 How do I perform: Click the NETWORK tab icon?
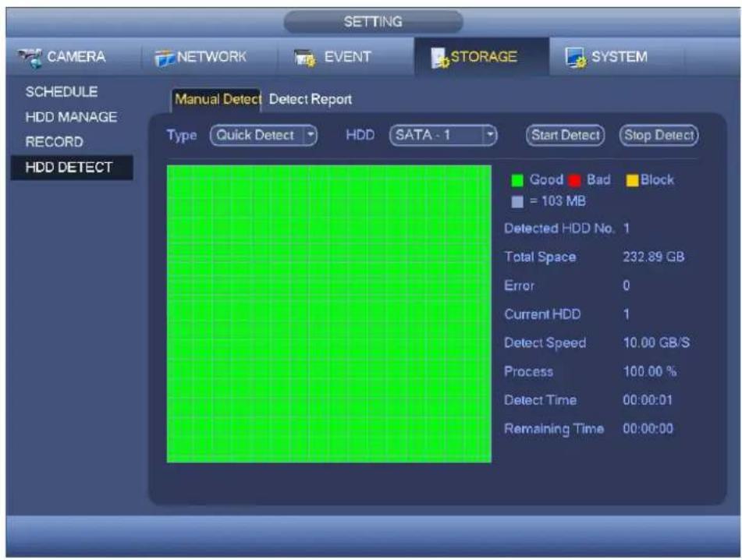pyautogui.click(x=165, y=58)
